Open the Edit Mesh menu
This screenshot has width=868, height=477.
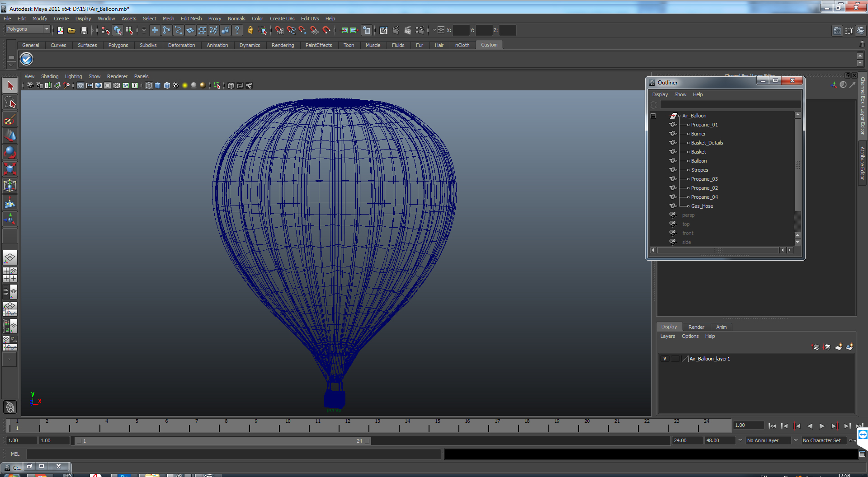coord(191,19)
